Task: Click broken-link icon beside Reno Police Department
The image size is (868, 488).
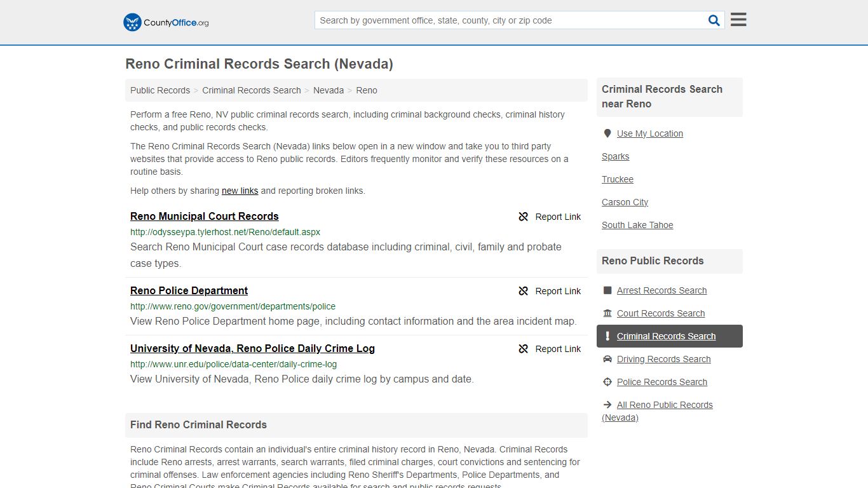Action: point(524,291)
